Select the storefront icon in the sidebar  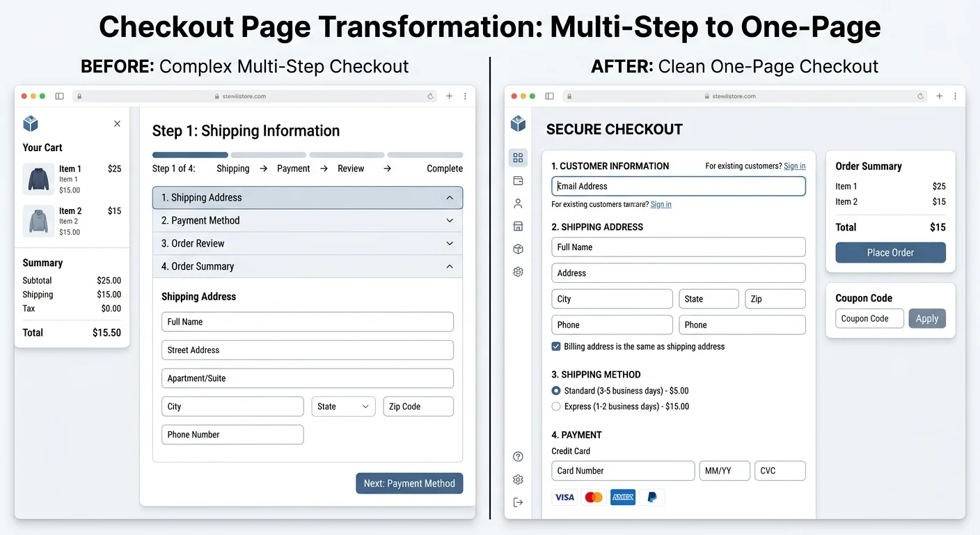[x=518, y=226]
